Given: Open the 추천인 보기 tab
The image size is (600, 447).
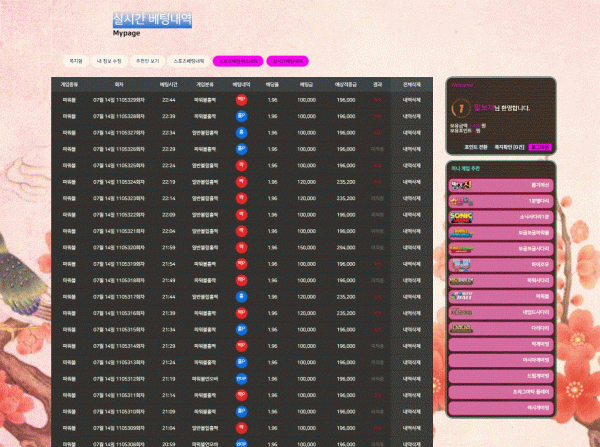Looking at the screenshot, I should pyautogui.click(x=147, y=61).
